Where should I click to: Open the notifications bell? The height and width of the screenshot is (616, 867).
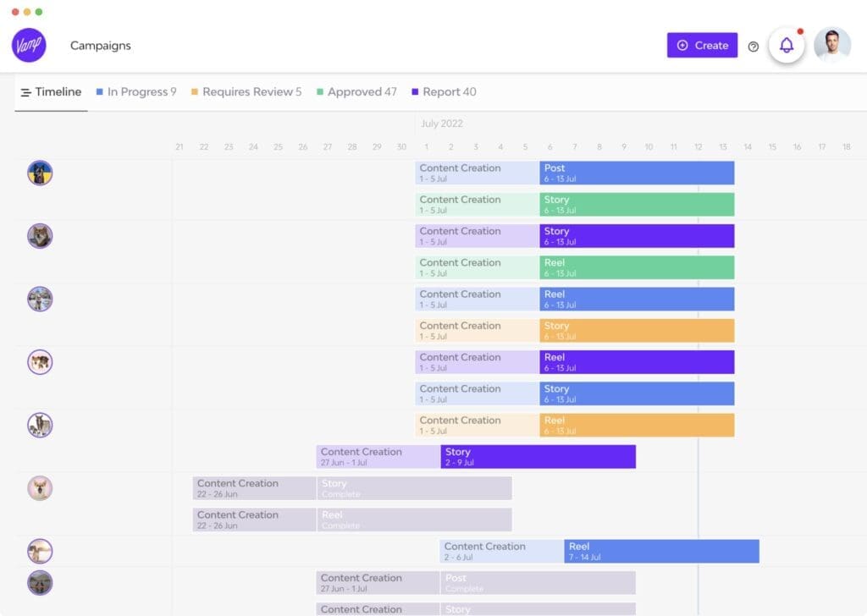(x=787, y=46)
